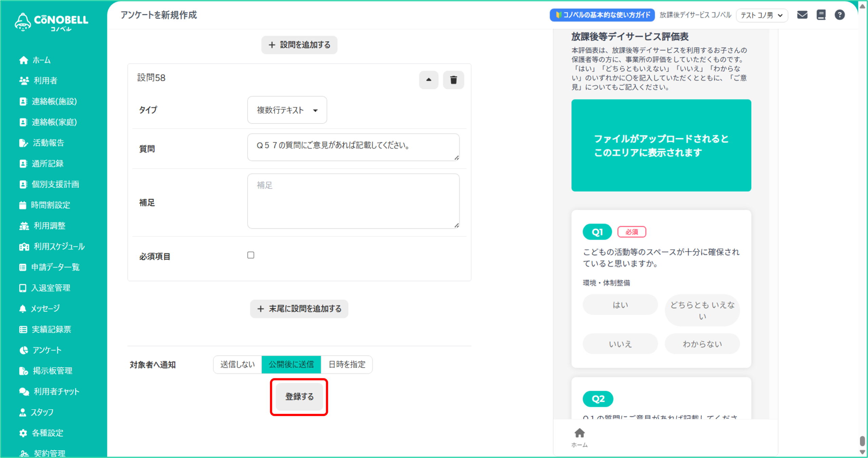Select 公開後に送信 notification option
868x458 pixels.
click(291, 365)
